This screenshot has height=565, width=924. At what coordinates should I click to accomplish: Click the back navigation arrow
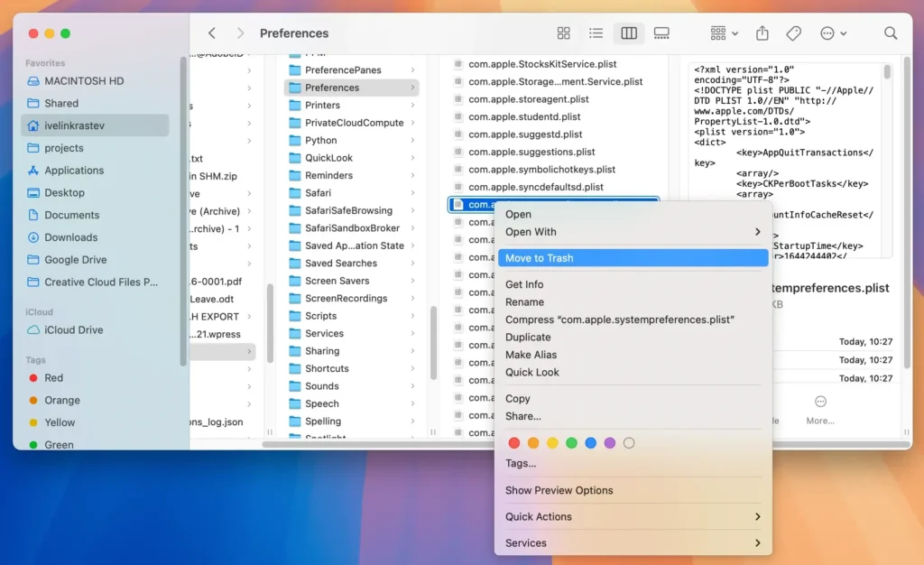[211, 32]
